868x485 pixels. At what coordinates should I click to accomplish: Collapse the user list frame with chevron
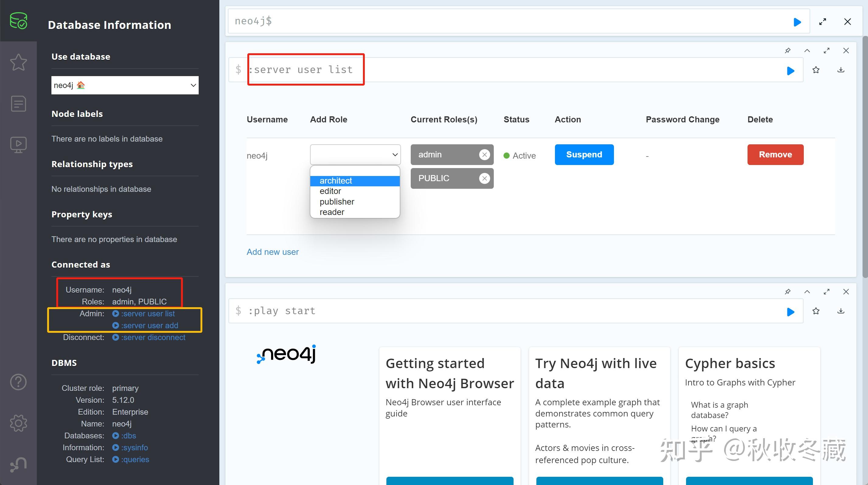(x=807, y=51)
